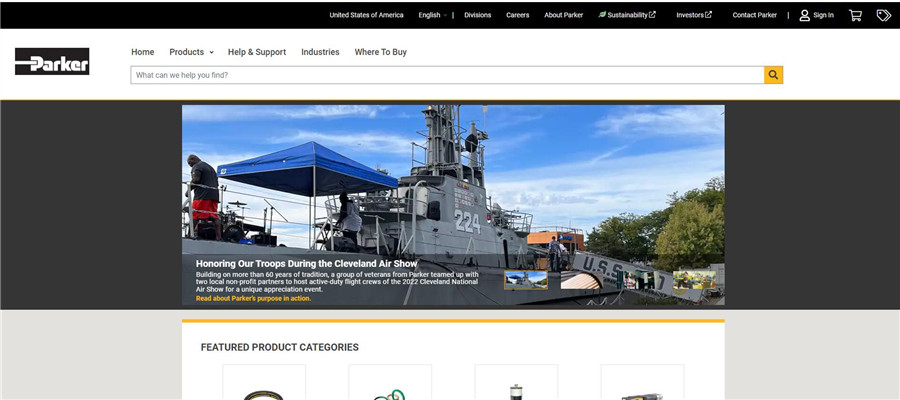The height and width of the screenshot is (400, 900).
Task: Expand the Products menu
Action: click(191, 52)
